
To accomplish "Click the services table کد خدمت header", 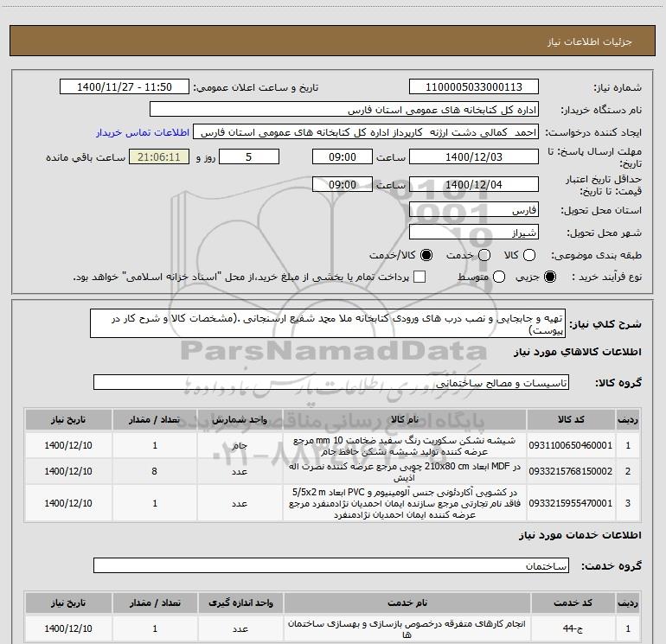I will (x=573, y=603).
